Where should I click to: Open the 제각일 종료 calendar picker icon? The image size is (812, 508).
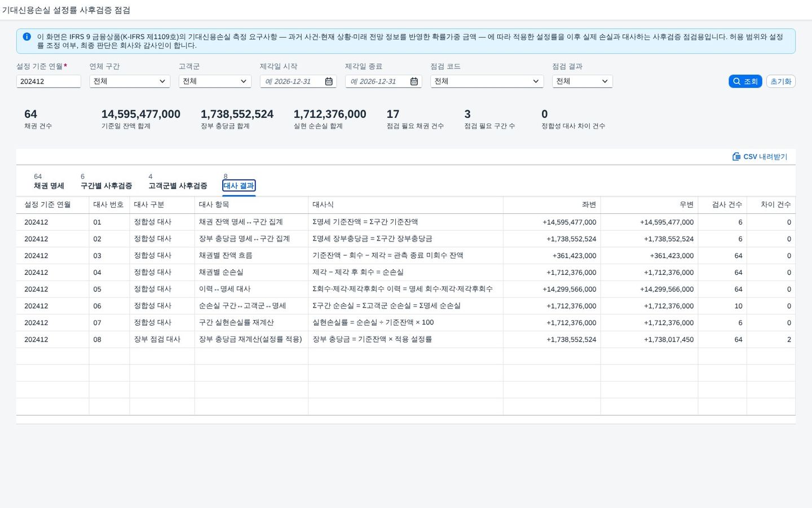pos(414,82)
